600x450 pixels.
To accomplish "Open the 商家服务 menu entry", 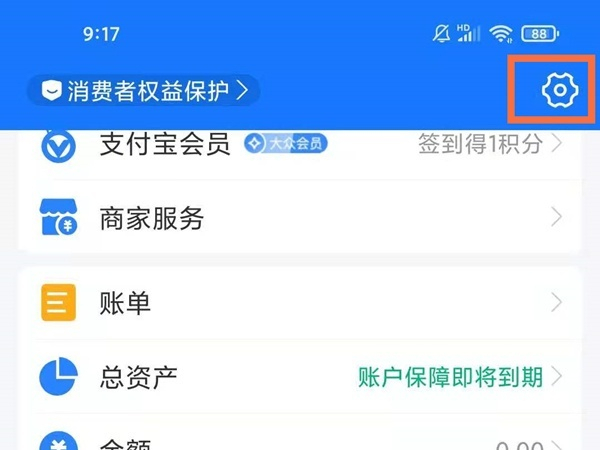I will [x=300, y=217].
